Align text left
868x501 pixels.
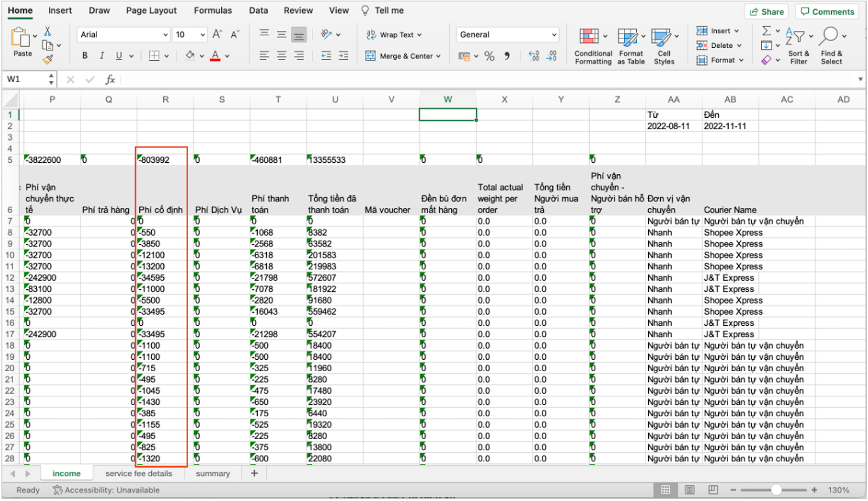[264, 55]
